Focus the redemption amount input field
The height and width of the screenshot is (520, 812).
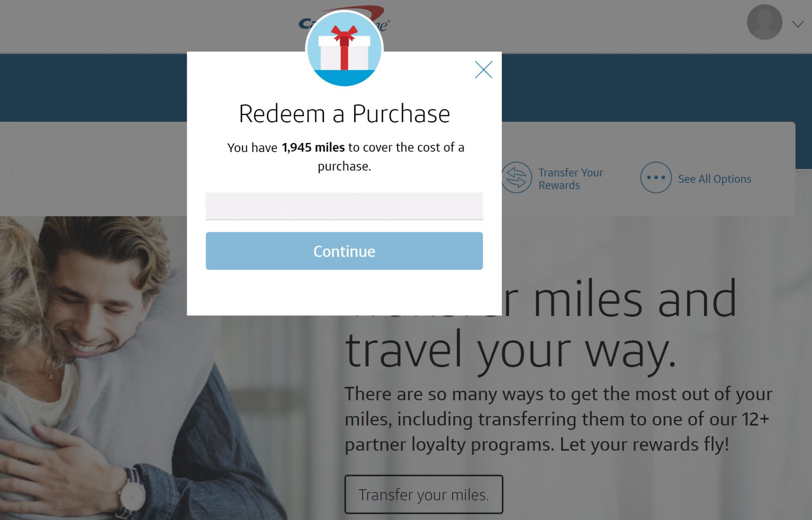(344, 206)
